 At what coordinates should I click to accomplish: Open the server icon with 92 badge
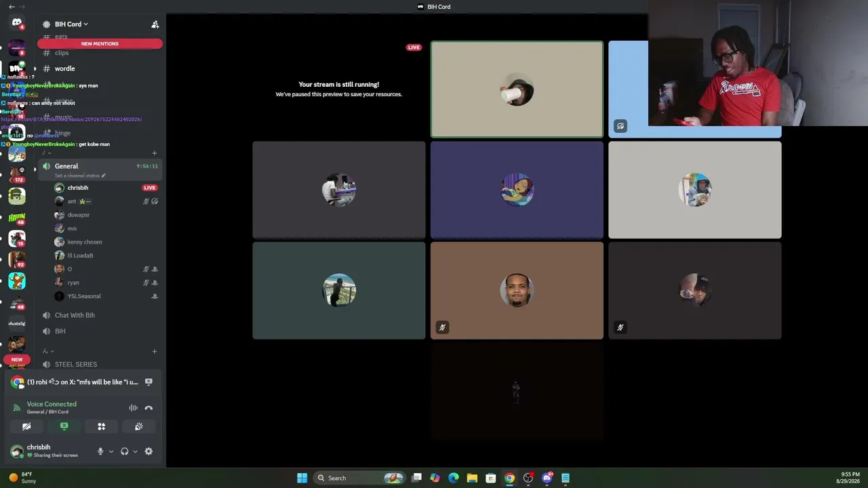point(17,260)
